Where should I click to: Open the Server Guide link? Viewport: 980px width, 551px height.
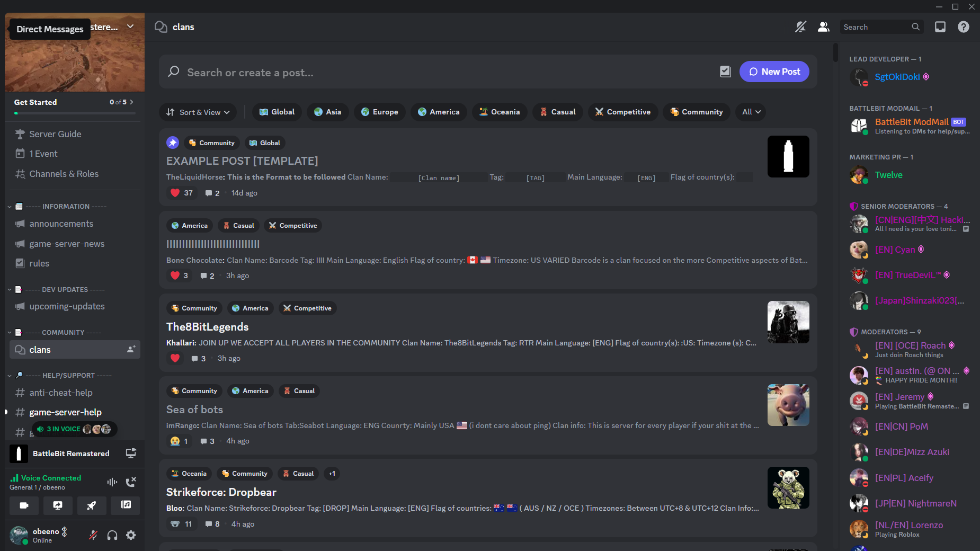pos(55,134)
